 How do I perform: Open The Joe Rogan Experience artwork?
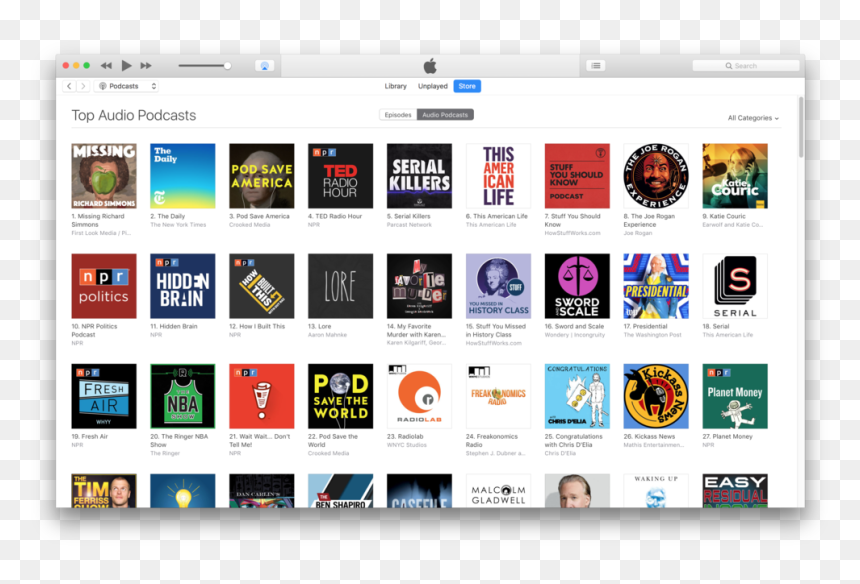point(656,176)
